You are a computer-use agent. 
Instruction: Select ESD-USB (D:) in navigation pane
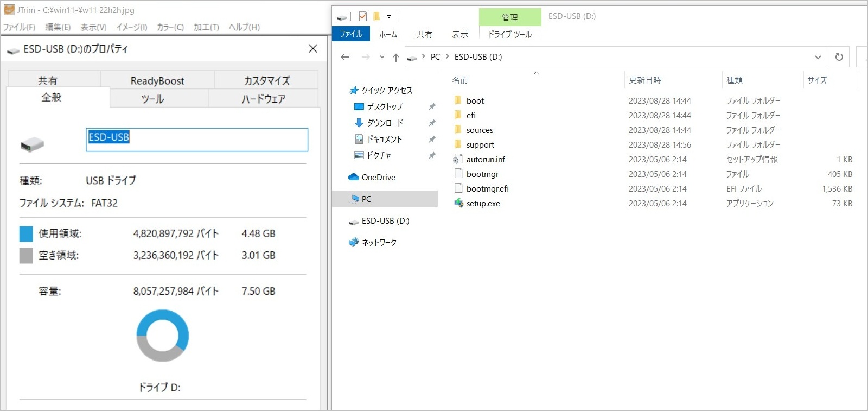click(385, 220)
